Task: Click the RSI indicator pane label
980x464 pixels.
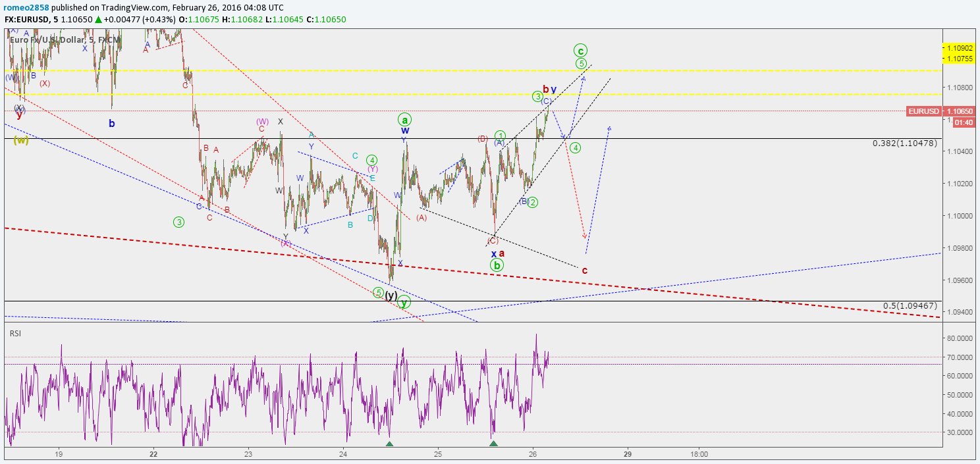Action: point(15,334)
